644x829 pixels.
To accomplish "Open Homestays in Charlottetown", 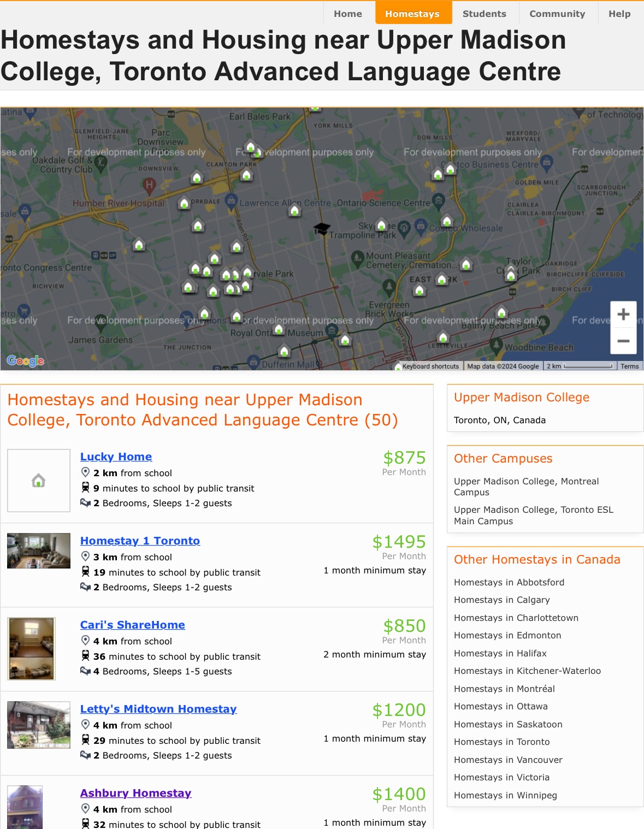I will pyautogui.click(x=516, y=618).
